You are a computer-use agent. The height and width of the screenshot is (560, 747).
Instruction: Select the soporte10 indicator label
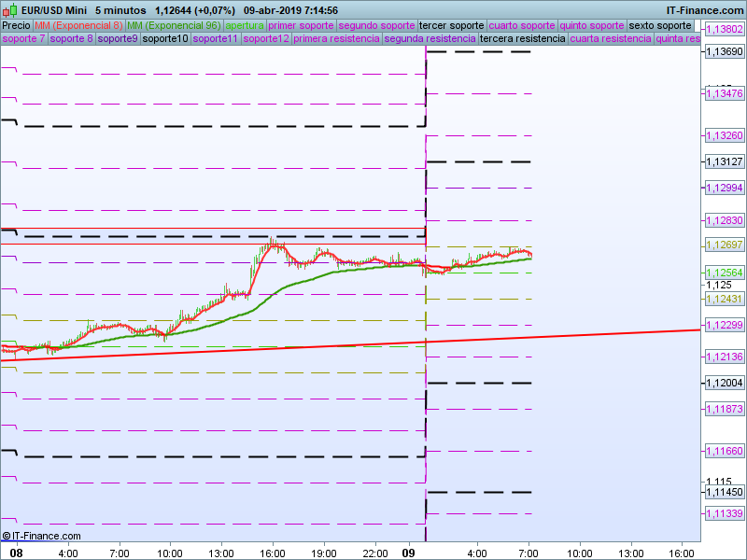(165, 39)
